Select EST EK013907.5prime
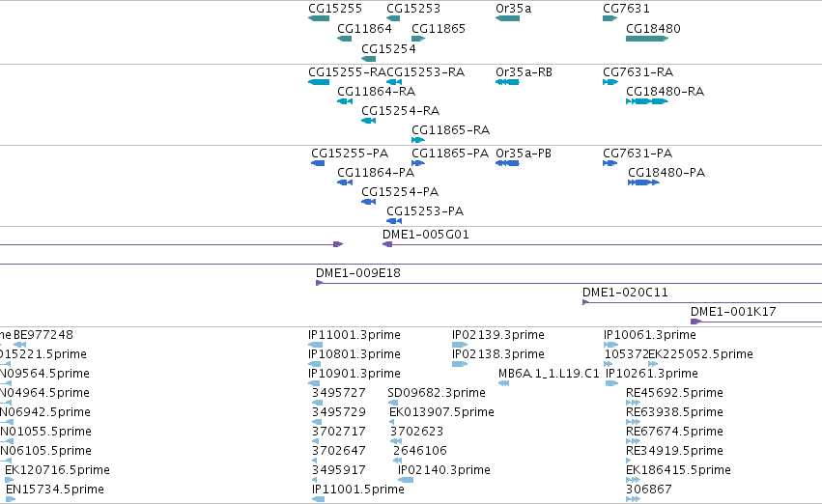Image resolution: width=822 pixels, height=504 pixels. click(391, 422)
